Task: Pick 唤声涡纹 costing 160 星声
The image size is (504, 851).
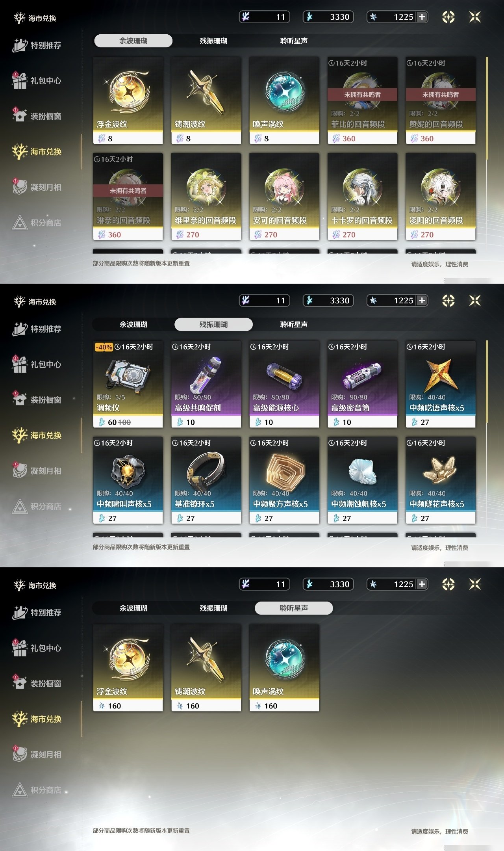Action: click(284, 668)
